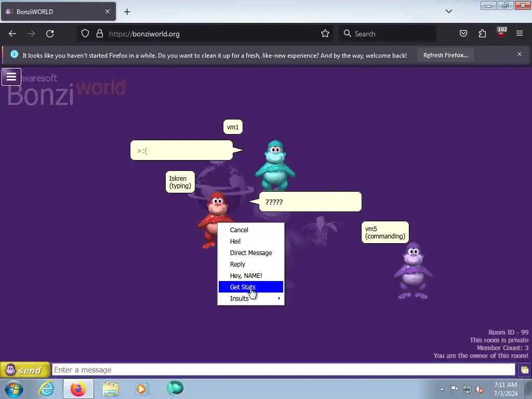The width and height of the screenshot is (532, 399).
Task: Open the Save to Pocket icon
Action: (463, 34)
